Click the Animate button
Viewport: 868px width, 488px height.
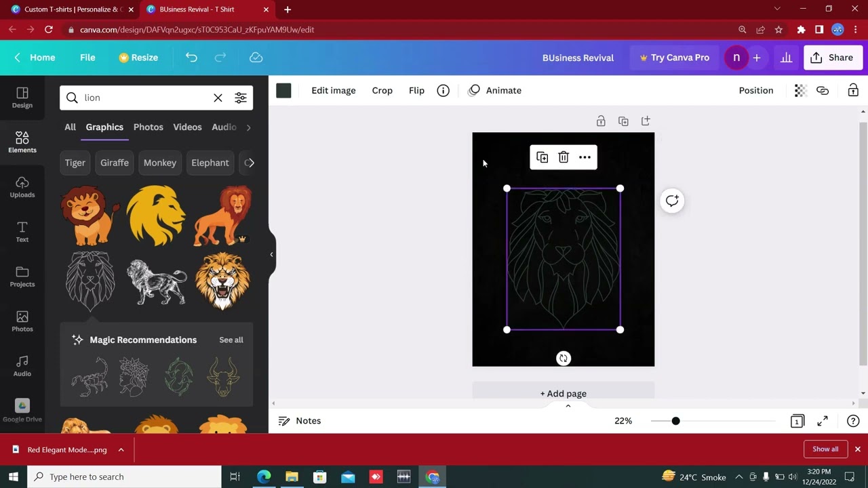(495, 90)
